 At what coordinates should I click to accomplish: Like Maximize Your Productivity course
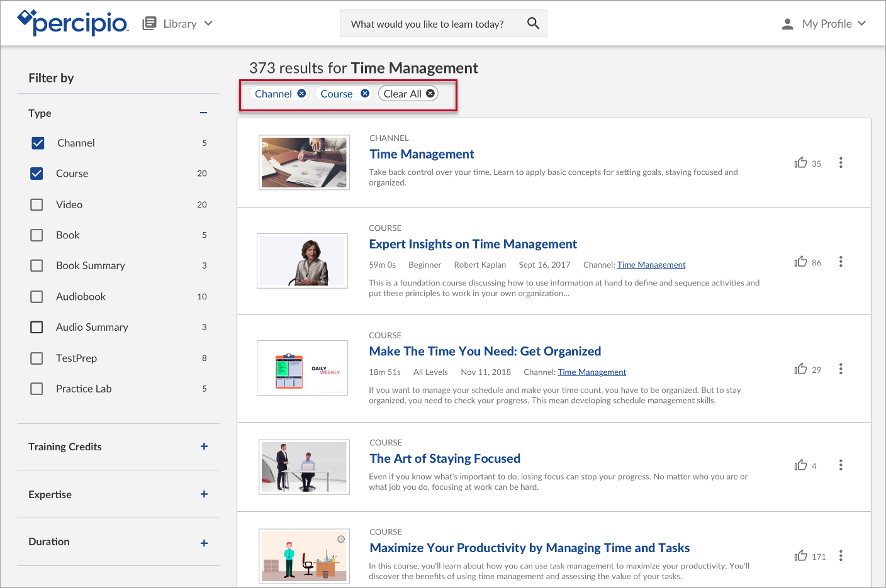click(x=800, y=556)
